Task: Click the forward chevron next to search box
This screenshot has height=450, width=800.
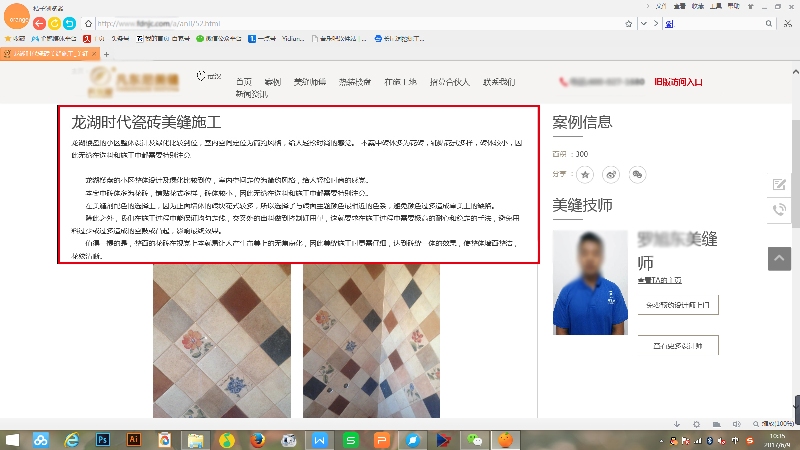Action: pyautogui.click(x=656, y=23)
